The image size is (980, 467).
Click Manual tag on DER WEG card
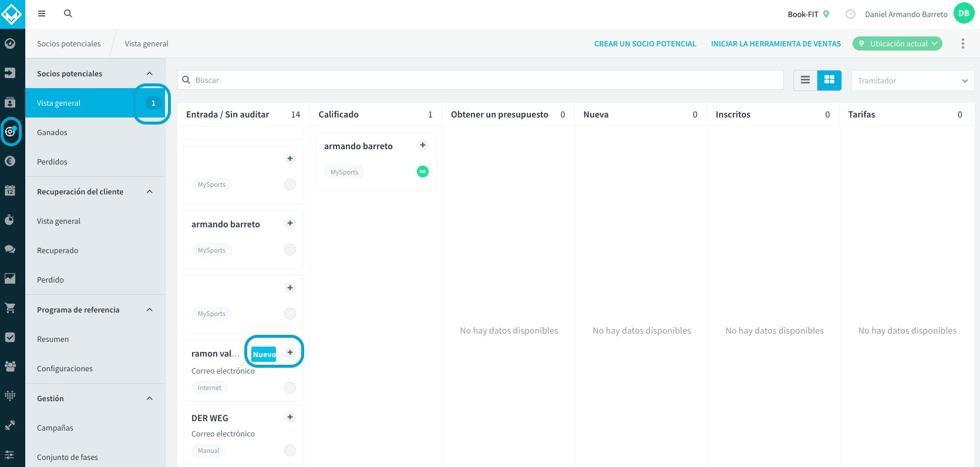208,451
